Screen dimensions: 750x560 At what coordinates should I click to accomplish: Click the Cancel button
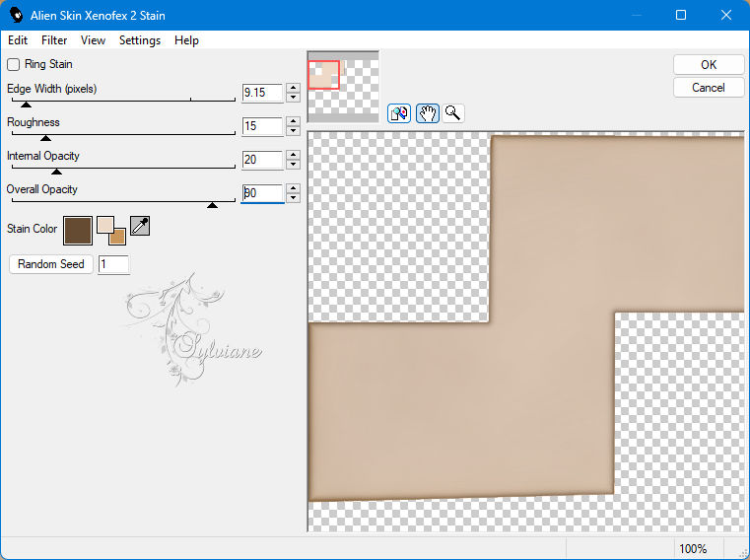pos(709,88)
